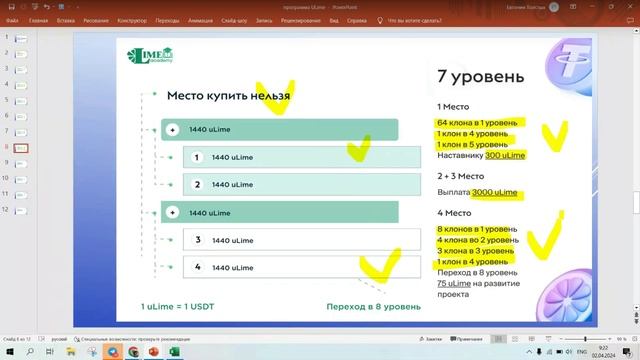The image size is (640, 360).
Task: Click the 'Переход в 8 уровень' green text
Action: tap(373, 307)
